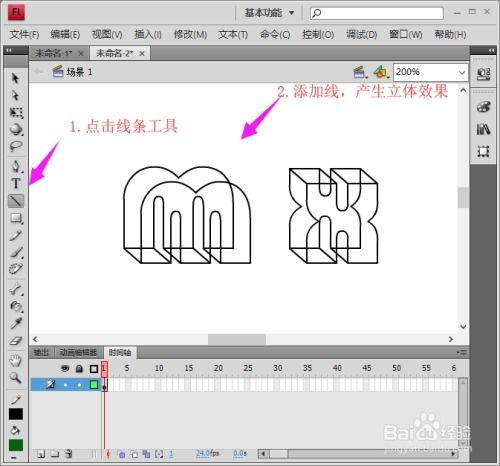Open the 窗口(W) menu
The image size is (500, 466).
[406, 35]
